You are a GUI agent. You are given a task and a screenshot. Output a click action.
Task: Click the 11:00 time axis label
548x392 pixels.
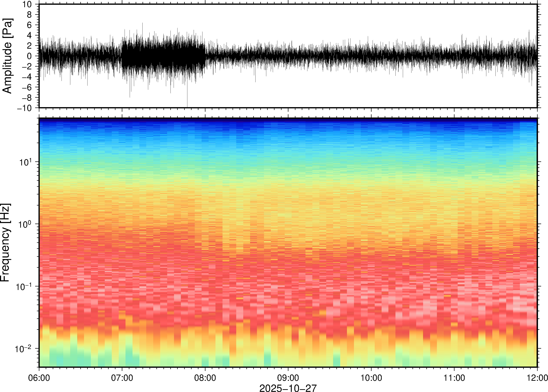coord(454,378)
